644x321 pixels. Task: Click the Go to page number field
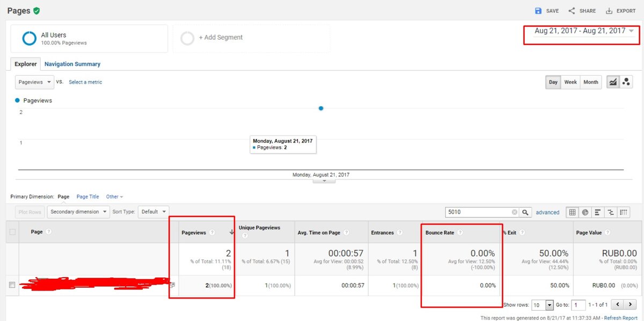tap(578, 305)
